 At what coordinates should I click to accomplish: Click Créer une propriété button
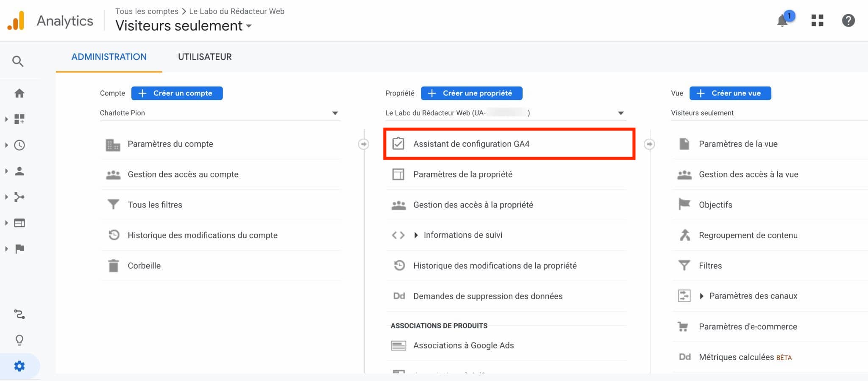pyautogui.click(x=471, y=93)
